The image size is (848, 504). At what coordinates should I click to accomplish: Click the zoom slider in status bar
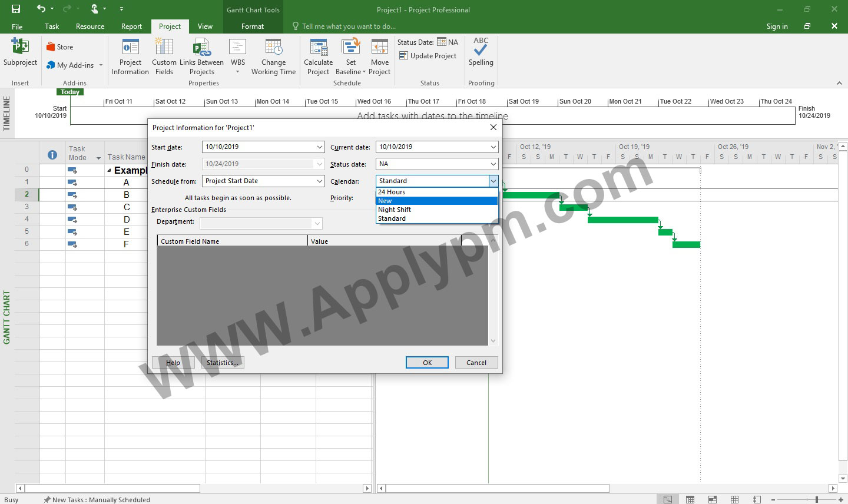coord(816,499)
